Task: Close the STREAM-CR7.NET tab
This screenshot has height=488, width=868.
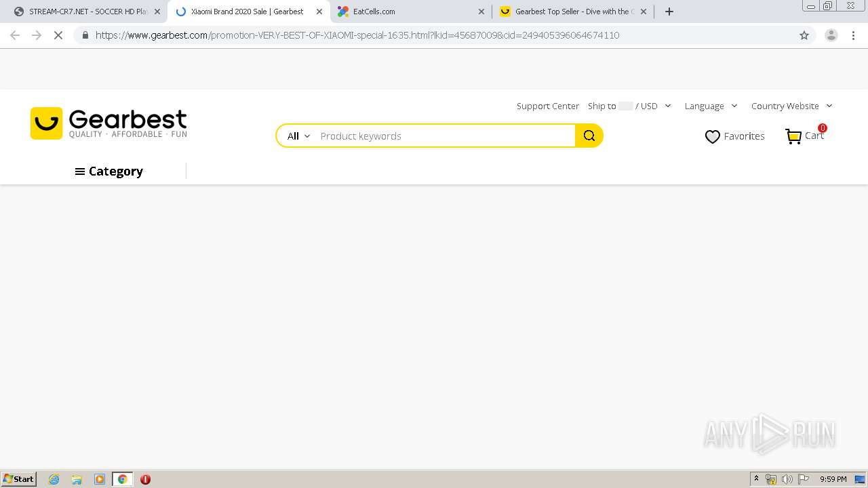Action: [157, 12]
